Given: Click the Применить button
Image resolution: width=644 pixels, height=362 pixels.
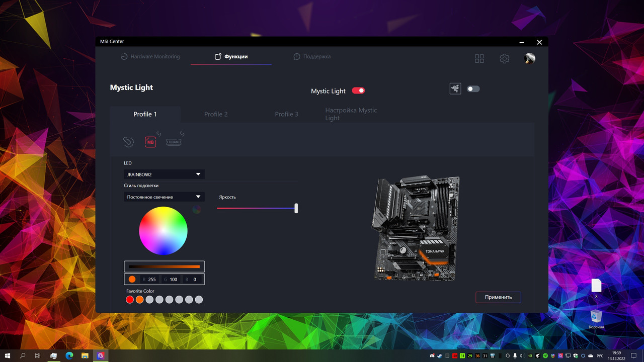Looking at the screenshot, I should coord(498,297).
